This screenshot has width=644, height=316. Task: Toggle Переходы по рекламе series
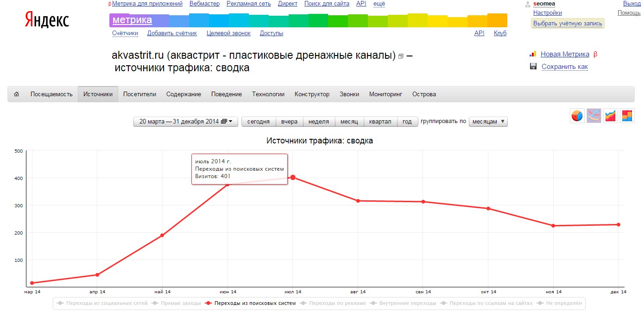point(332,304)
